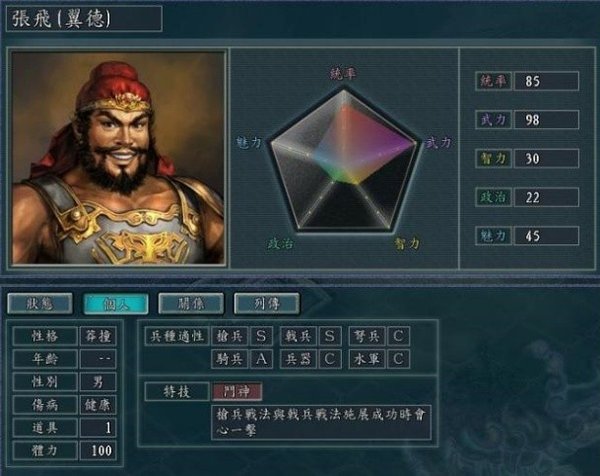Screen dimensions: 600x476
Task: Click the 槍兵 S aptitude grade
Action: pos(261,336)
